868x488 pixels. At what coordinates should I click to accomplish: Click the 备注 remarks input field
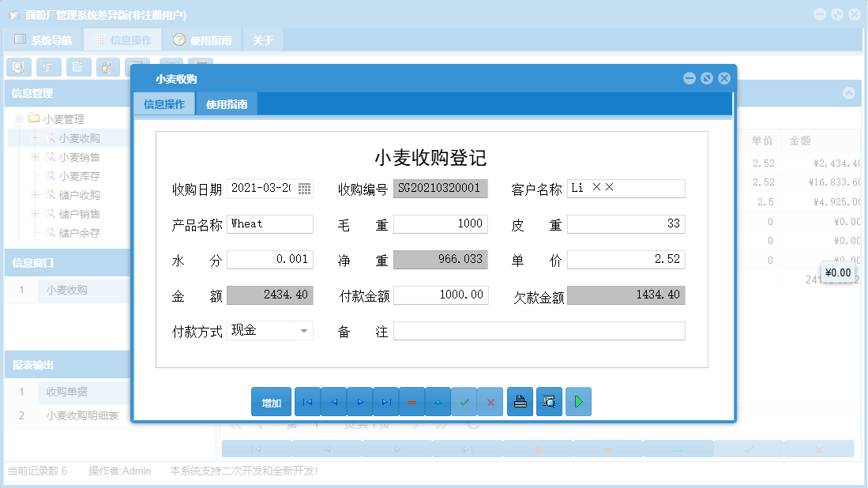point(539,330)
